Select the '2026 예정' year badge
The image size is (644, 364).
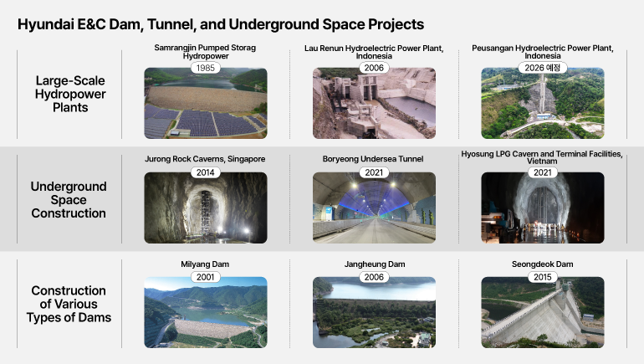coord(543,68)
